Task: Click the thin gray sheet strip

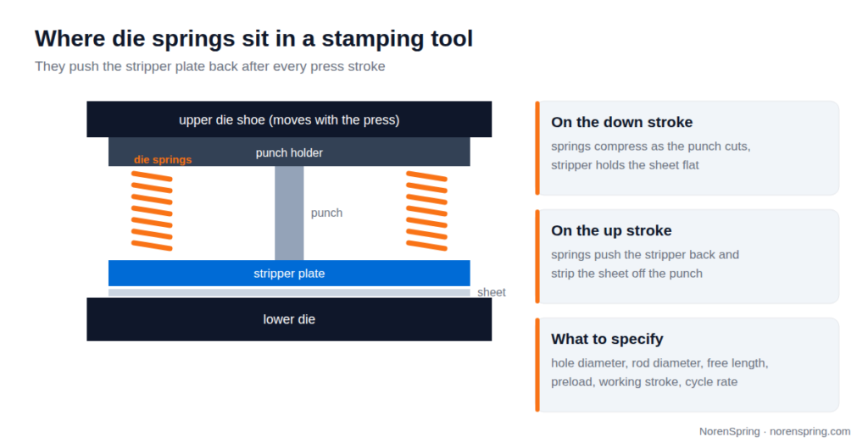Action: tap(289, 292)
